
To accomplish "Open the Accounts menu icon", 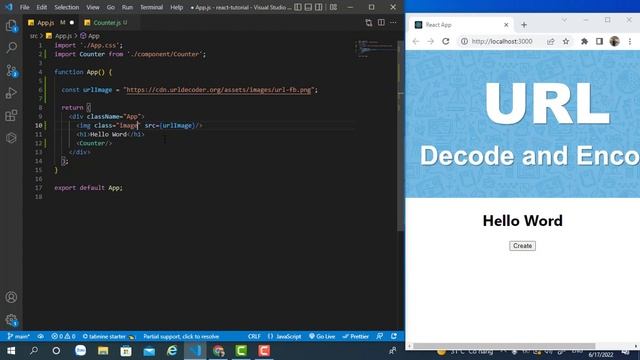I will (11, 297).
